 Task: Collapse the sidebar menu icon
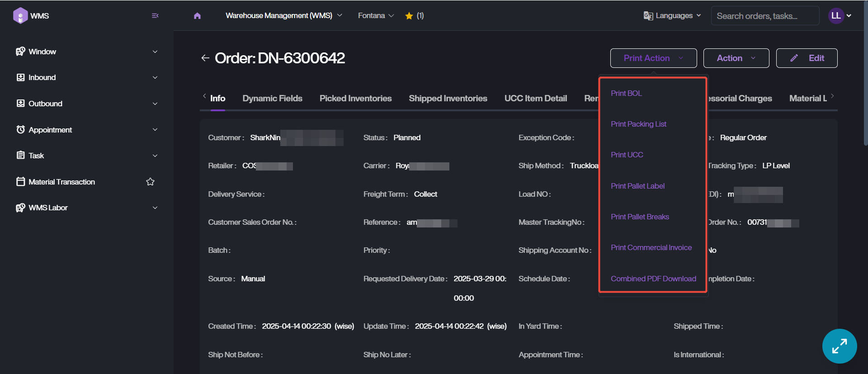(155, 16)
